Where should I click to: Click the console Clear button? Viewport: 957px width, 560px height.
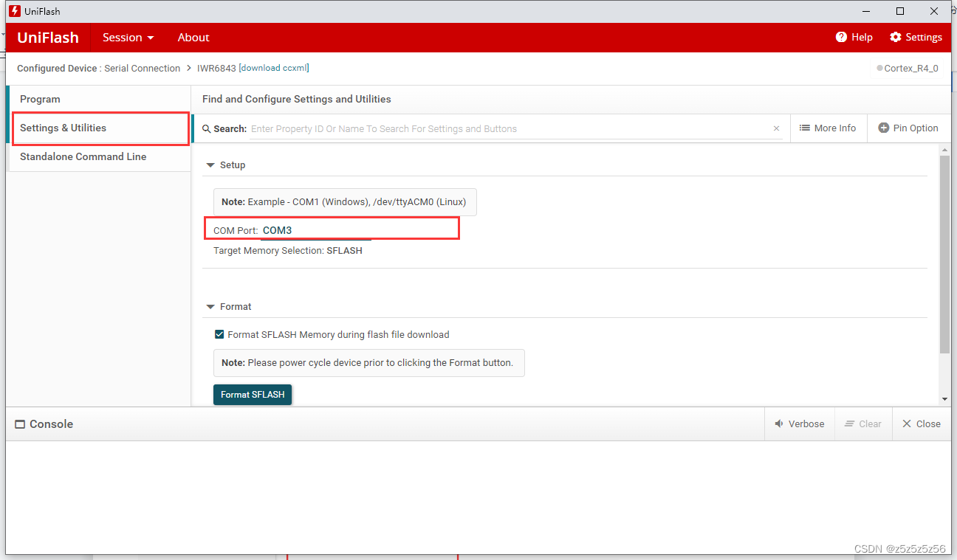coord(863,424)
